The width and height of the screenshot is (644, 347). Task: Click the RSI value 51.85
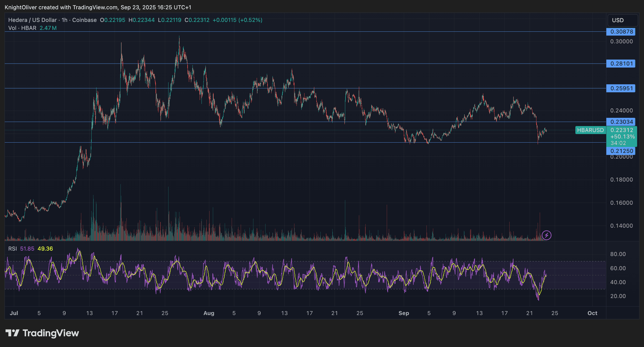tap(27, 249)
